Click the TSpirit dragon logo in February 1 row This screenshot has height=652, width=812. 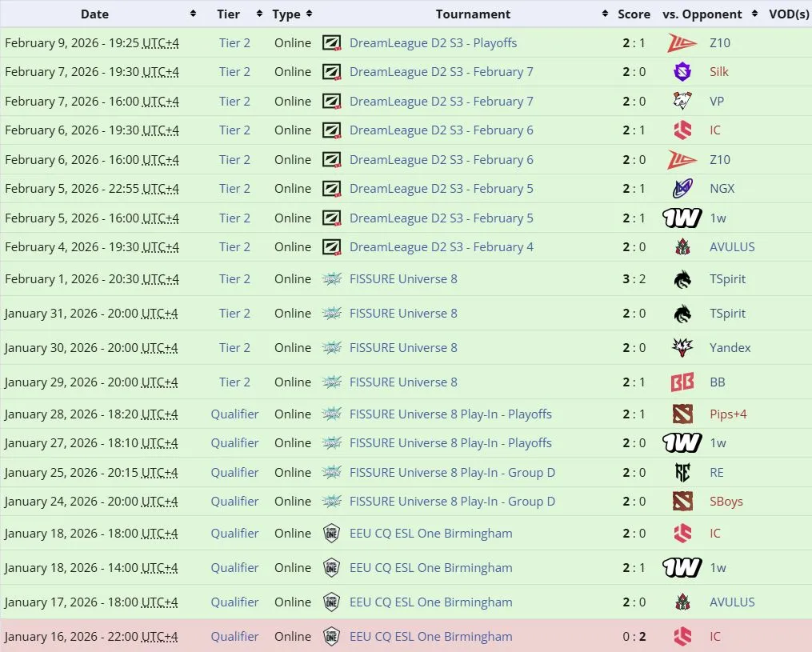pyautogui.click(x=682, y=279)
